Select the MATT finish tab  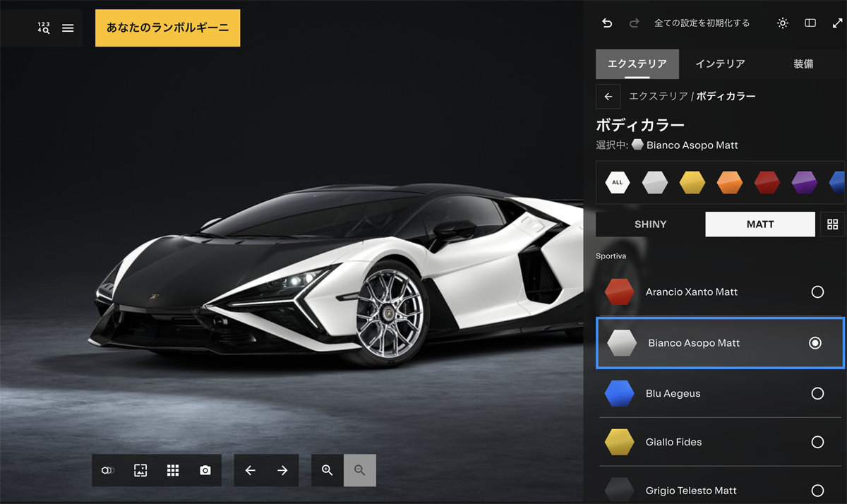point(760,224)
